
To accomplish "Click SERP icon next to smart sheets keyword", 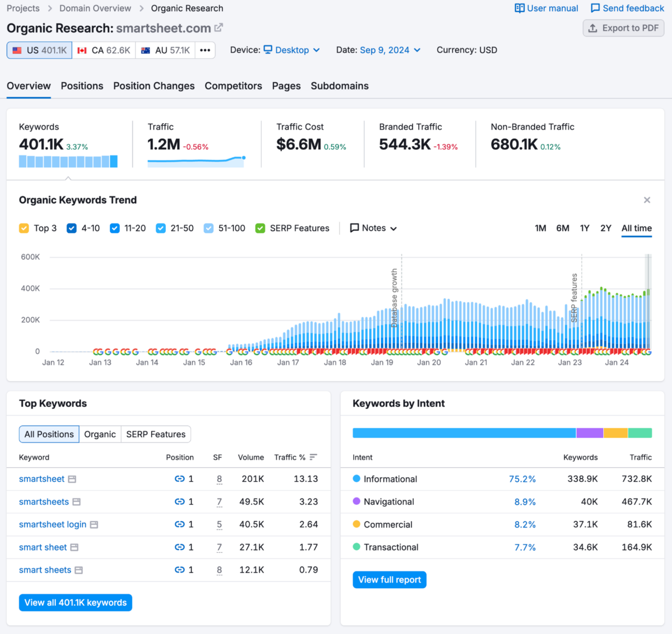I will [x=79, y=570].
